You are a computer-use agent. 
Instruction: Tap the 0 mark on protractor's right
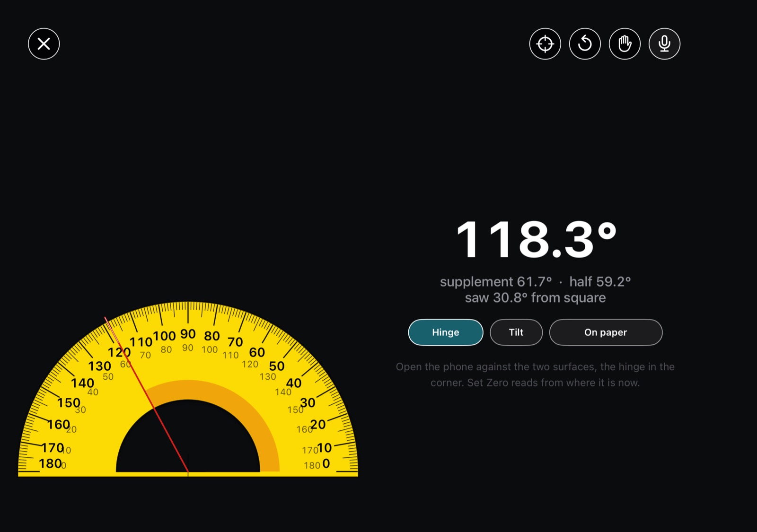pyautogui.click(x=326, y=464)
